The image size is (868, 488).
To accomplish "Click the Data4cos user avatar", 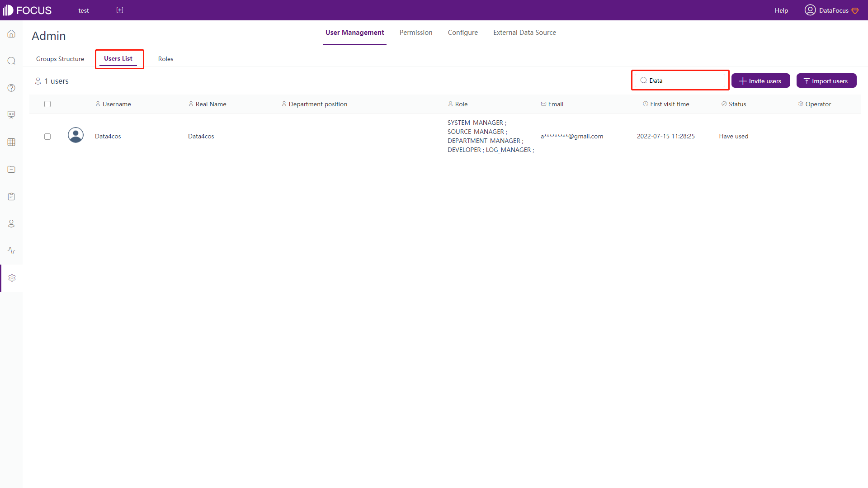I will (x=75, y=135).
